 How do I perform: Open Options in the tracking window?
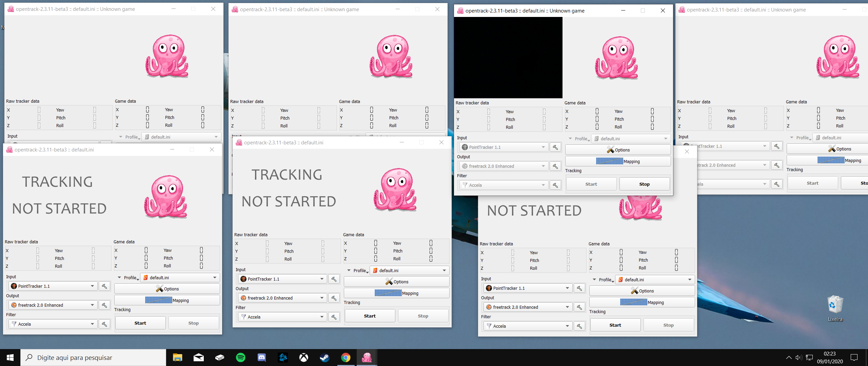[167, 288]
